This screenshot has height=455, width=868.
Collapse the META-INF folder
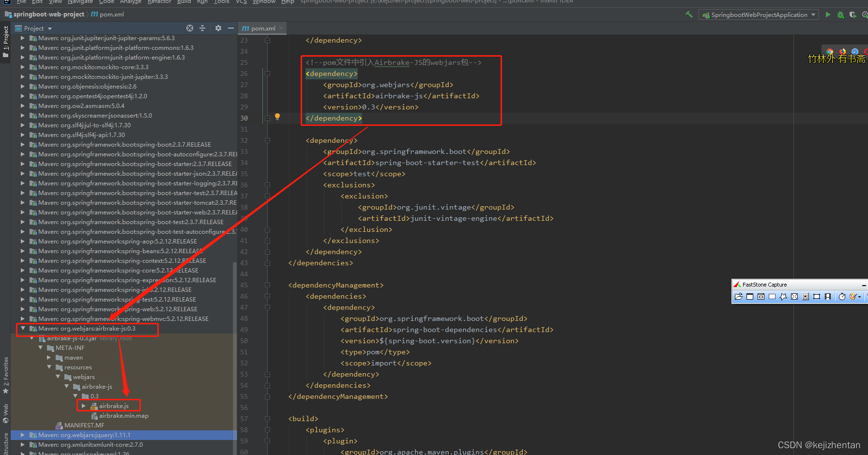(40, 348)
